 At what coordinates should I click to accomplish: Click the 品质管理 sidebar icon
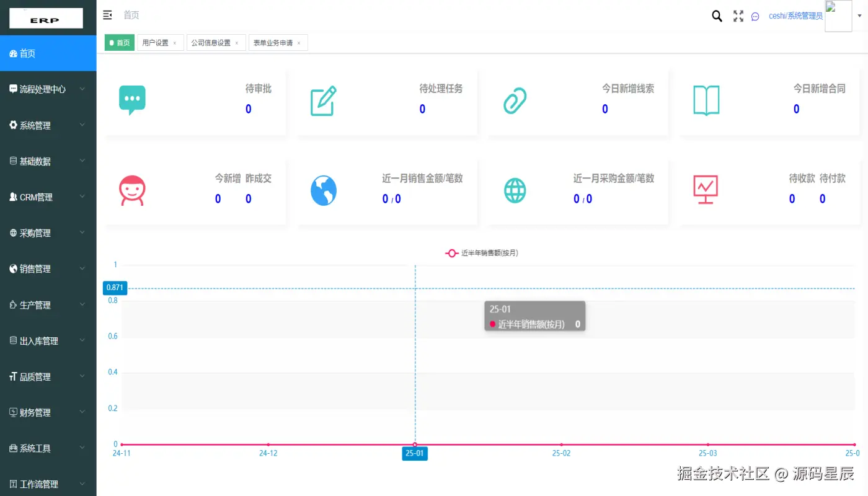(13, 377)
